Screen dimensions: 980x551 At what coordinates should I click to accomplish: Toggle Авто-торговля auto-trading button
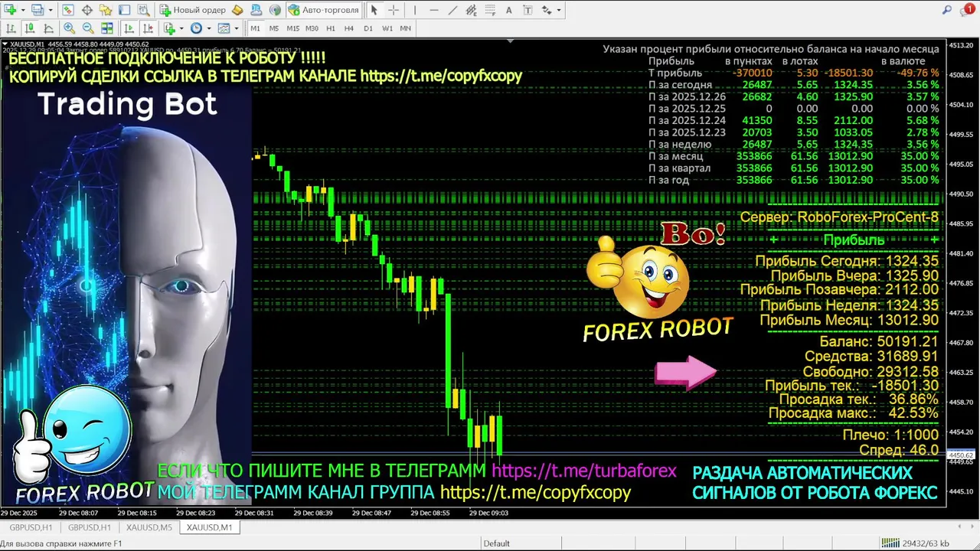point(323,10)
